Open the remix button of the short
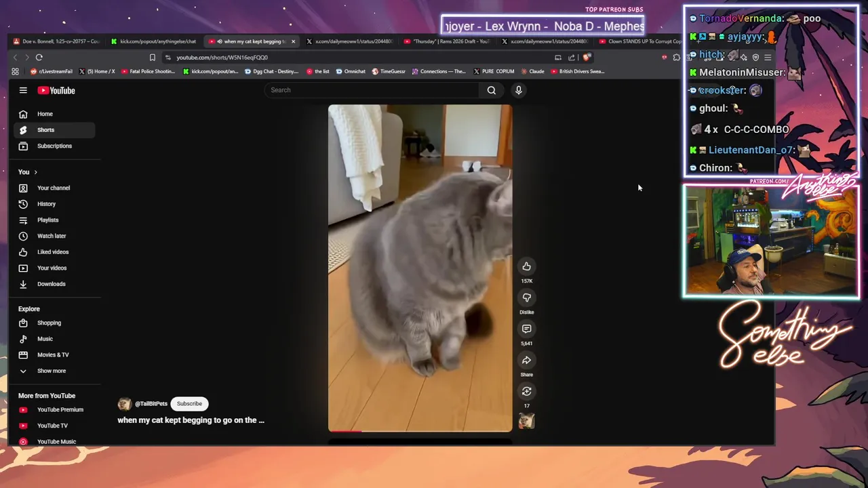Viewport: 868px width, 488px height. click(x=527, y=391)
